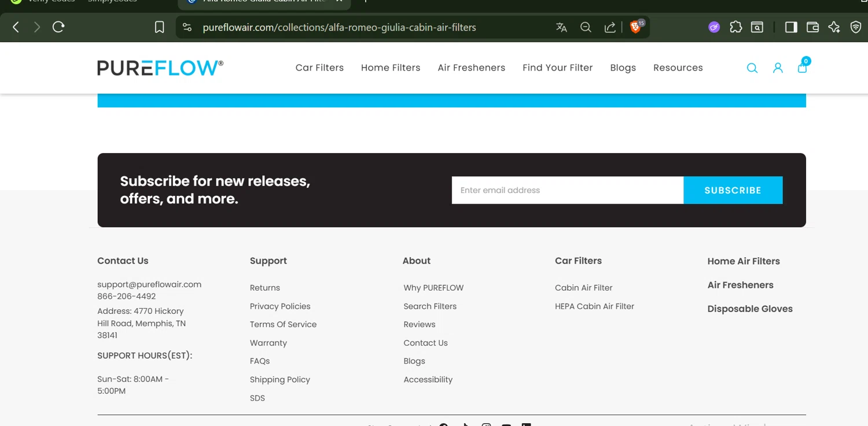Open Blogs link in About column
The image size is (868, 426).
414,361
